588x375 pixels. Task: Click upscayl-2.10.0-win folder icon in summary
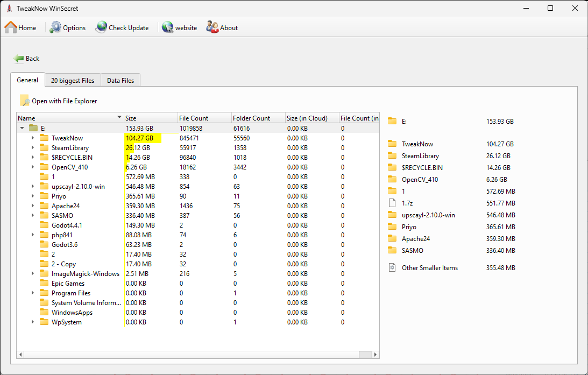392,215
